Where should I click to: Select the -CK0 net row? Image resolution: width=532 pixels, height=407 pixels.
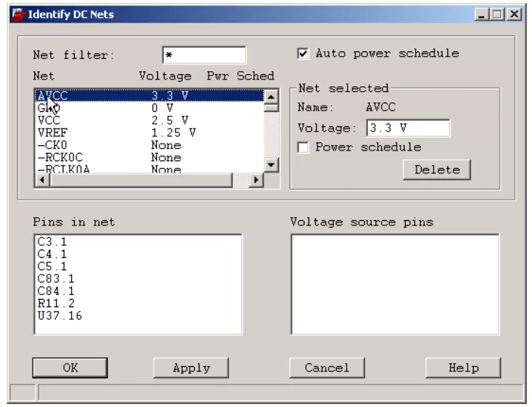point(150,145)
